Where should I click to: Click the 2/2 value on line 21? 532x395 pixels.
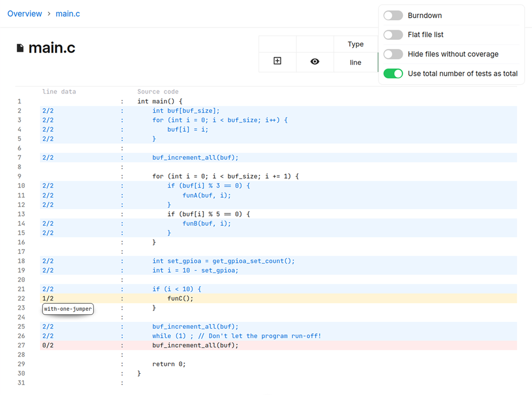pos(48,289)
